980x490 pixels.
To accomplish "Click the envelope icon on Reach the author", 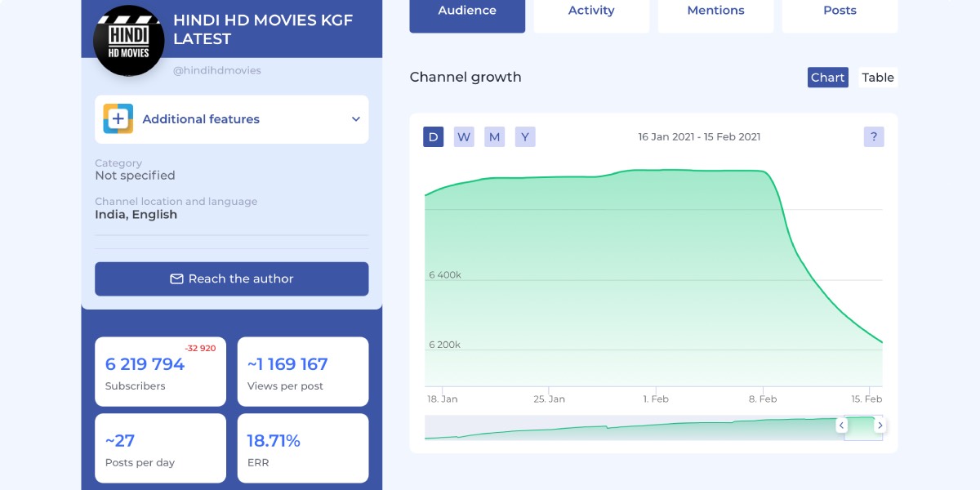I will click(x=176, y=279).
